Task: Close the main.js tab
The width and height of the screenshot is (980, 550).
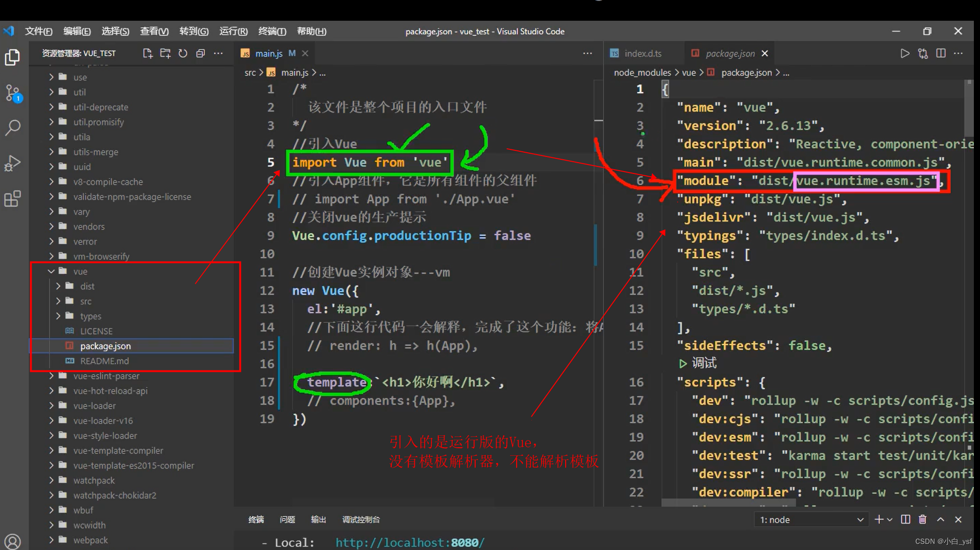Action: 305,53
